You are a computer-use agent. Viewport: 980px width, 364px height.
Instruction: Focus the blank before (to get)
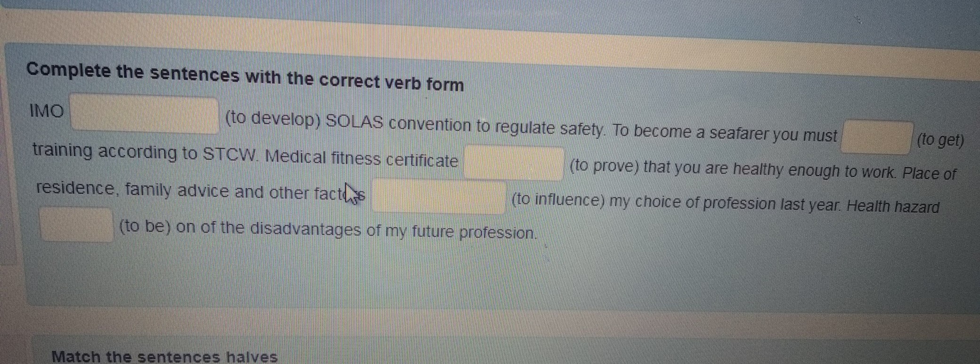point(876,138)
